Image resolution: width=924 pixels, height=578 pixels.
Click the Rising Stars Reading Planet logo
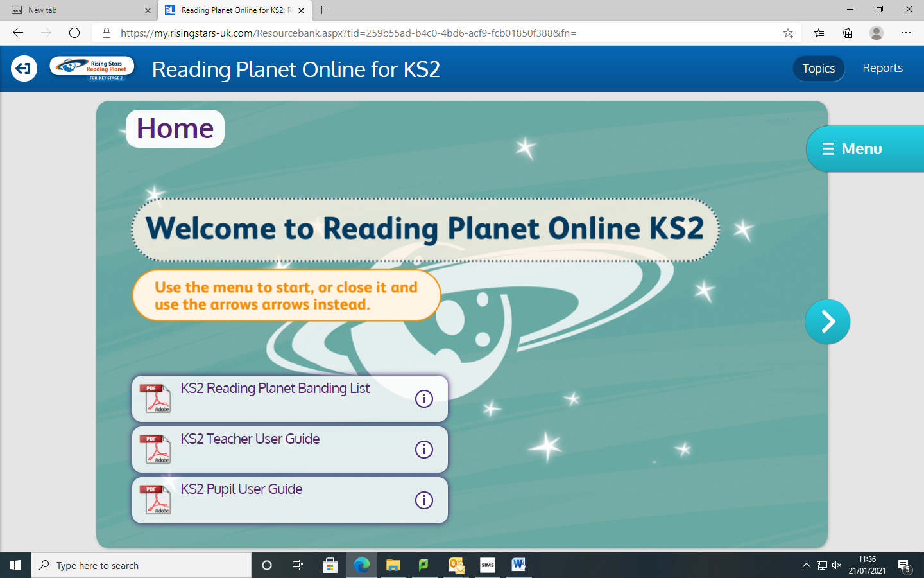tap(92, 68)
